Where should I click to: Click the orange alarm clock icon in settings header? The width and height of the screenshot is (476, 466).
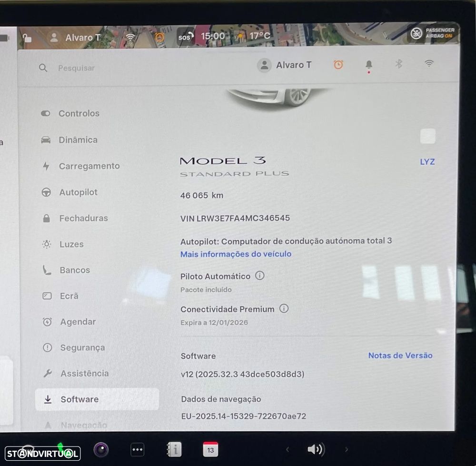click(338, 64)
